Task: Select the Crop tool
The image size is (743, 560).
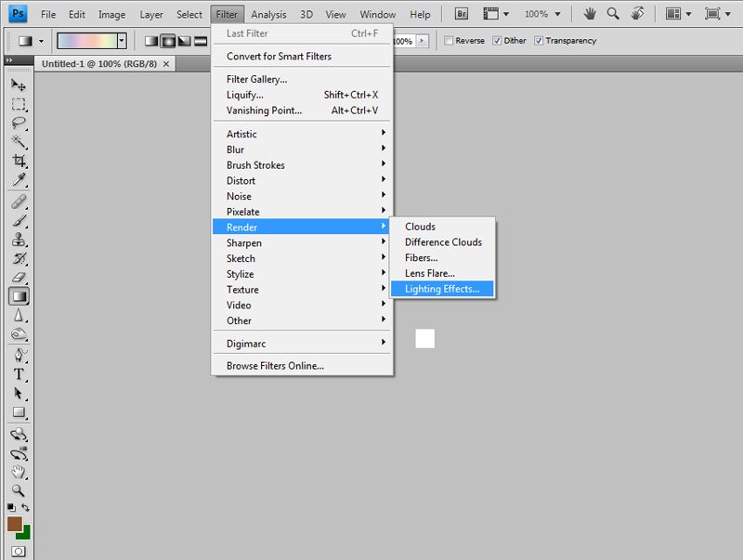Action: click(19, 161)
